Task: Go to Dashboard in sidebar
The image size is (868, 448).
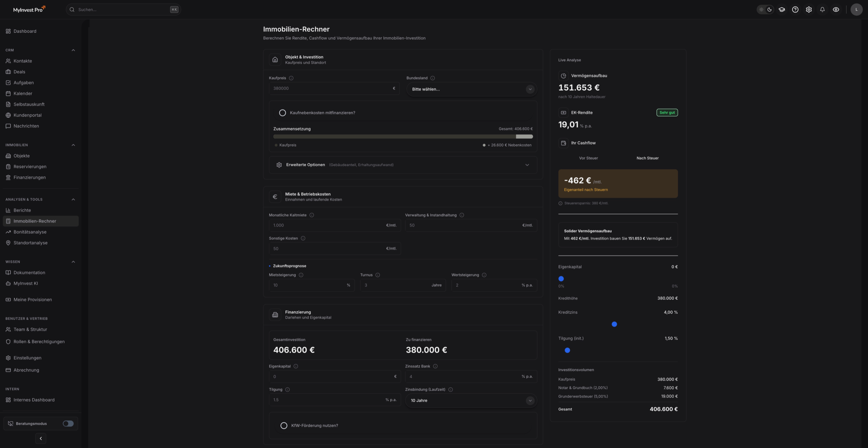Action: (25, 31)
